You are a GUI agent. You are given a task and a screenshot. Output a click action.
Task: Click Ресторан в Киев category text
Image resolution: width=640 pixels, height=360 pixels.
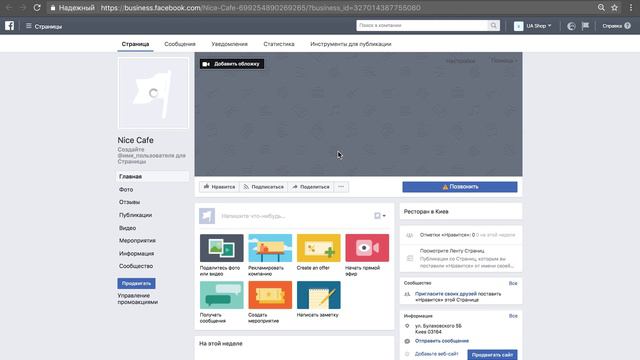(426, 211)
